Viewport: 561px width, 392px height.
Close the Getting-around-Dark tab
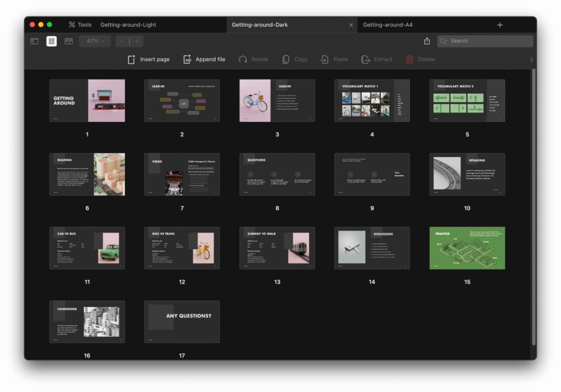coord(351,25)
